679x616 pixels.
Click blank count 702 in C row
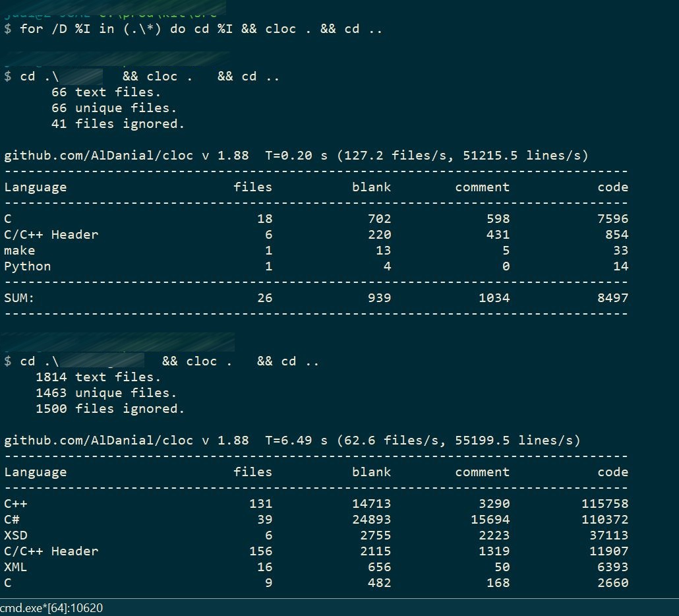coord(379,219)
